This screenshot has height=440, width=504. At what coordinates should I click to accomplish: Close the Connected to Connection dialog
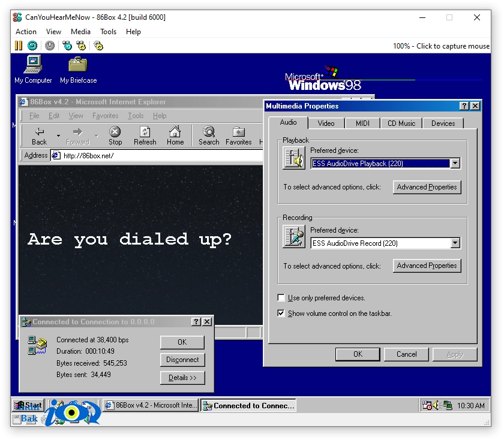pyautogui.click(x=208, y=322)
